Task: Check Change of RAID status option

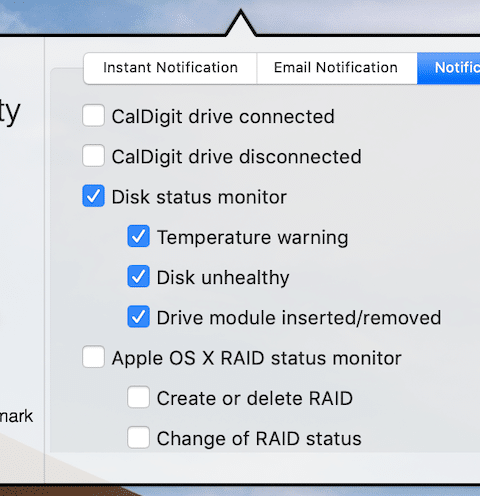Action: (138, 437)
